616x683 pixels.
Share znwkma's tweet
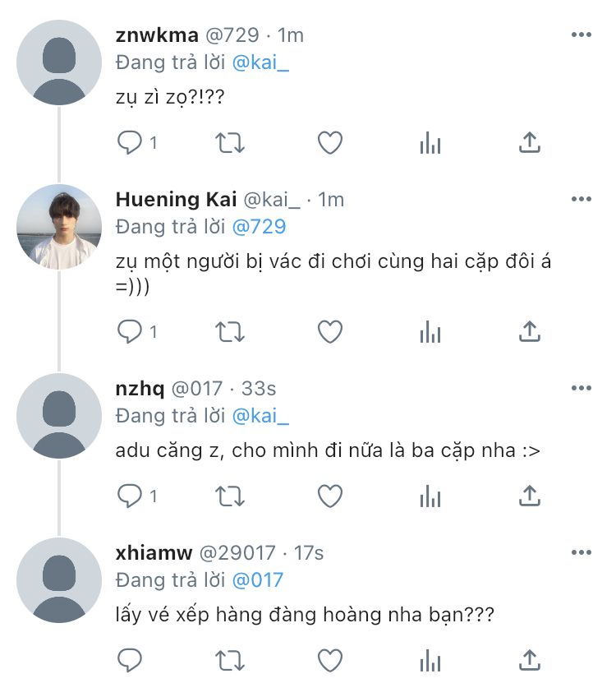pyautogui.click(x=530, y=144)
